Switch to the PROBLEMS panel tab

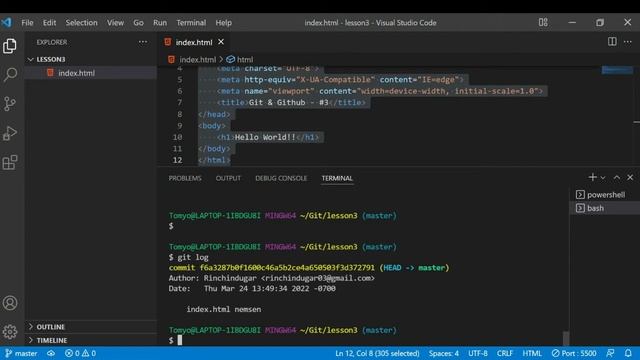click(x=185, y=178)
